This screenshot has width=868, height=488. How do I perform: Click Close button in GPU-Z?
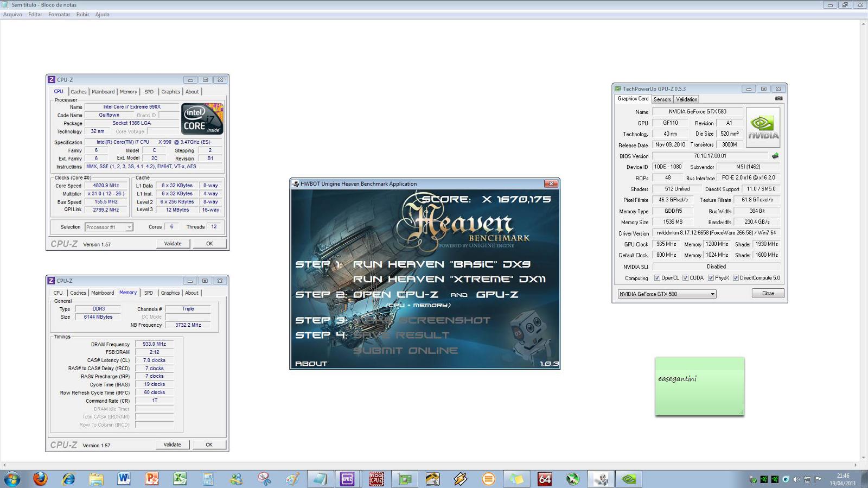click(768, 293)
